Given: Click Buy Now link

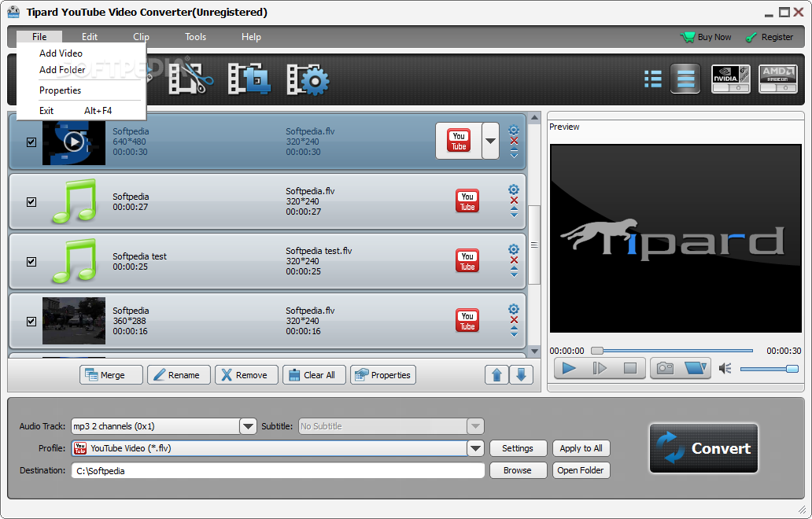Looking at the screenshot, I should tap(706, 37).
